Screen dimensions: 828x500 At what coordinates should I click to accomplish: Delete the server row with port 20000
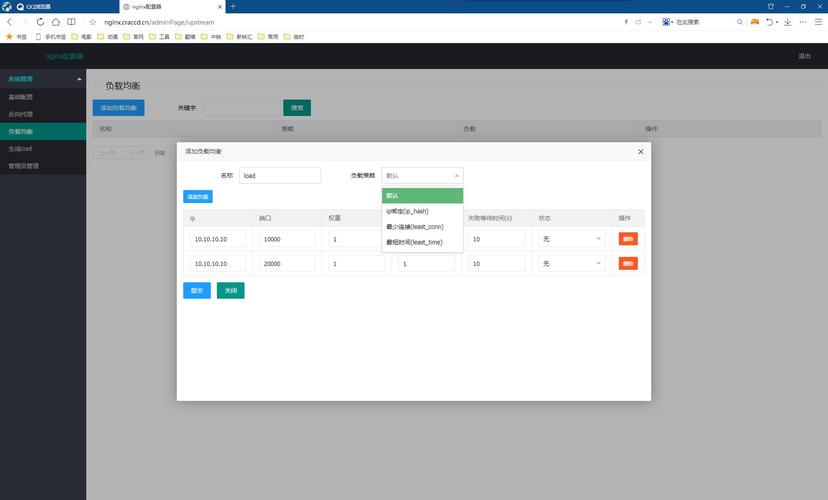(628, 263)
